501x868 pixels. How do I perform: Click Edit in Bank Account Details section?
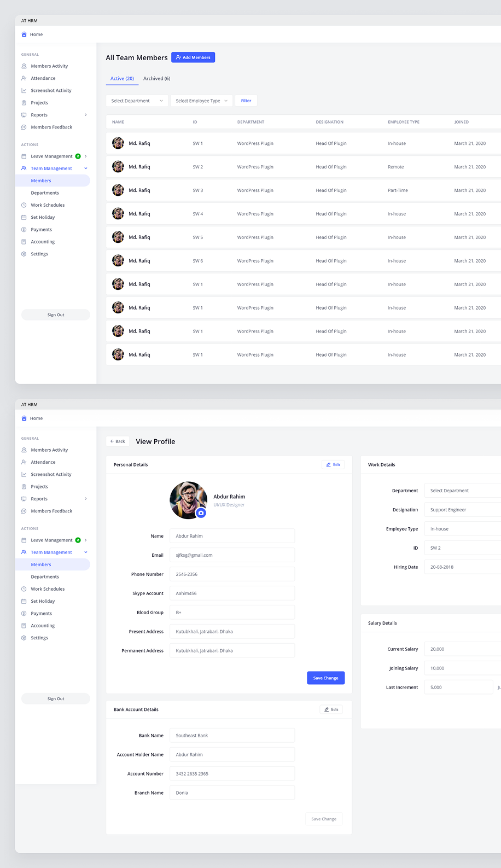tap(331, 709)
